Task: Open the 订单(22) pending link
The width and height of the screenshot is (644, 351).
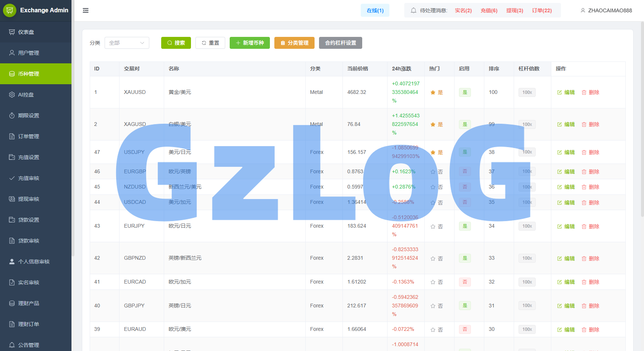Action: [542, 10]
